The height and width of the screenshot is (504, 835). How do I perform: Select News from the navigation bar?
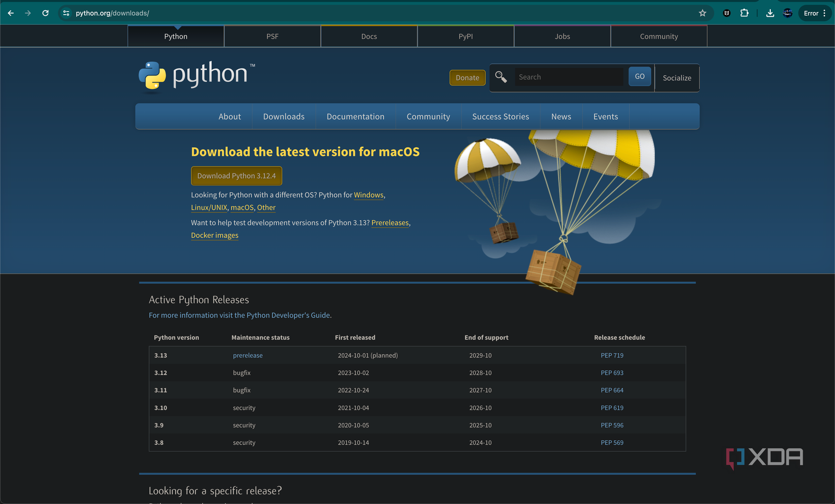click(x=561, y=116)
